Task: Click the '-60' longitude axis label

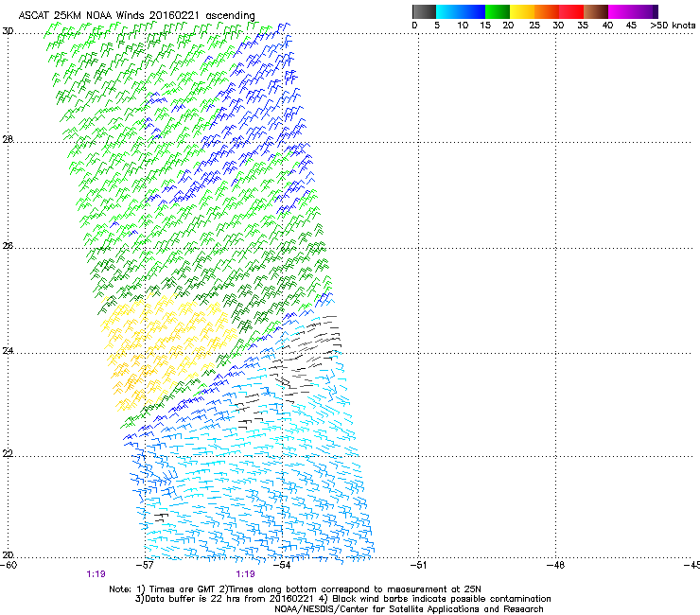Action: pyautogui.click(x=9, y=566)
